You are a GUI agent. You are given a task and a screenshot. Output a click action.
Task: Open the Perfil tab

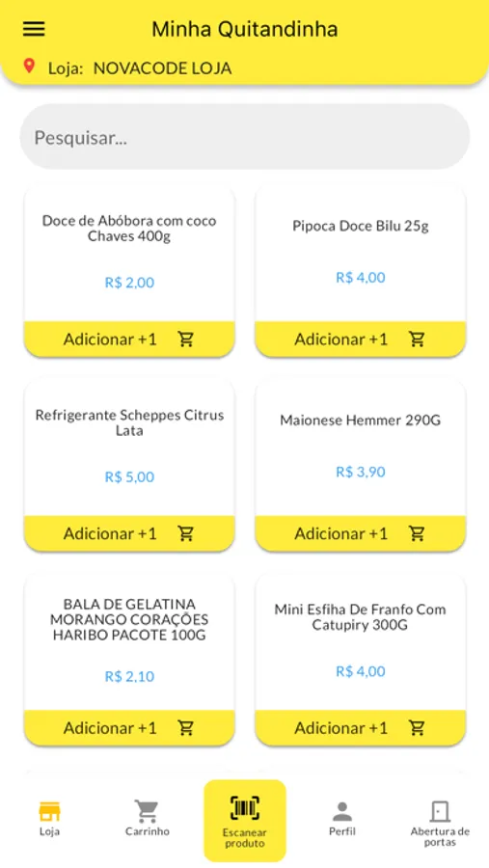pyautogui.click(x=342, y=819)
